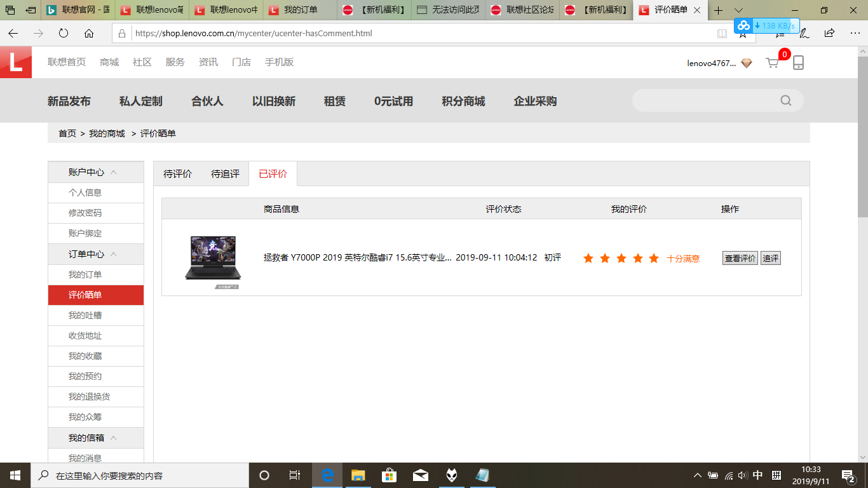Open 修改密码 in the sidebar

coord(85,213)
